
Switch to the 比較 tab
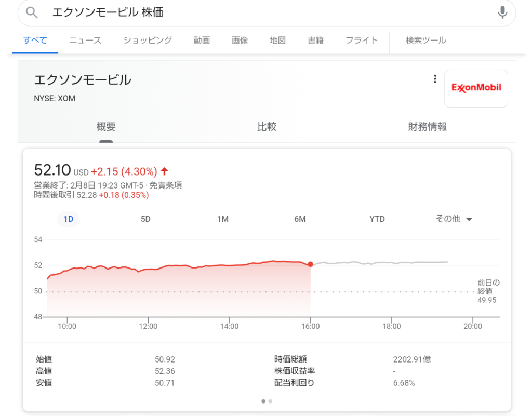[267, 127]
